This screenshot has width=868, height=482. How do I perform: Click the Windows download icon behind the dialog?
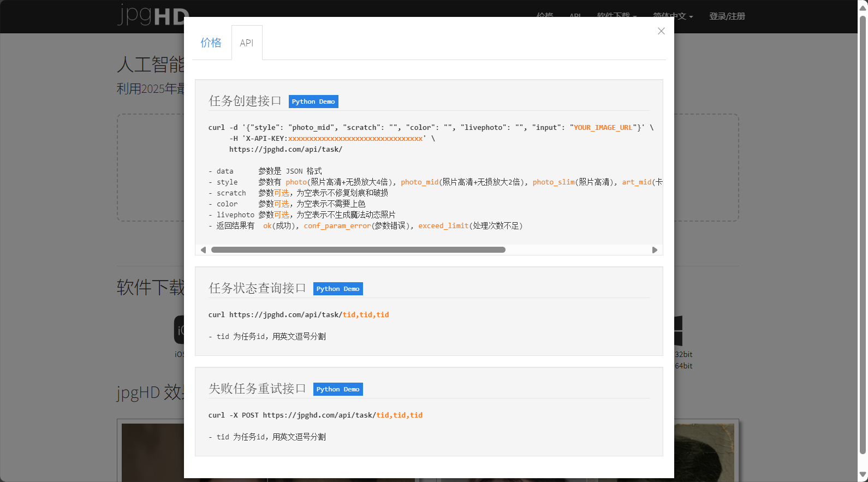[x=679, y=330]
